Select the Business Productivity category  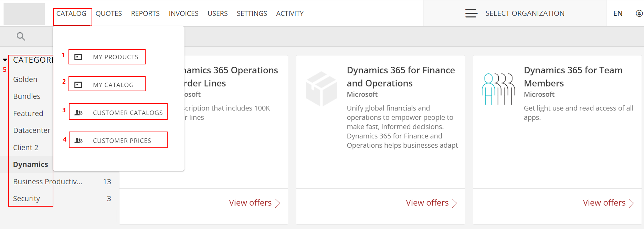point(48,181)
